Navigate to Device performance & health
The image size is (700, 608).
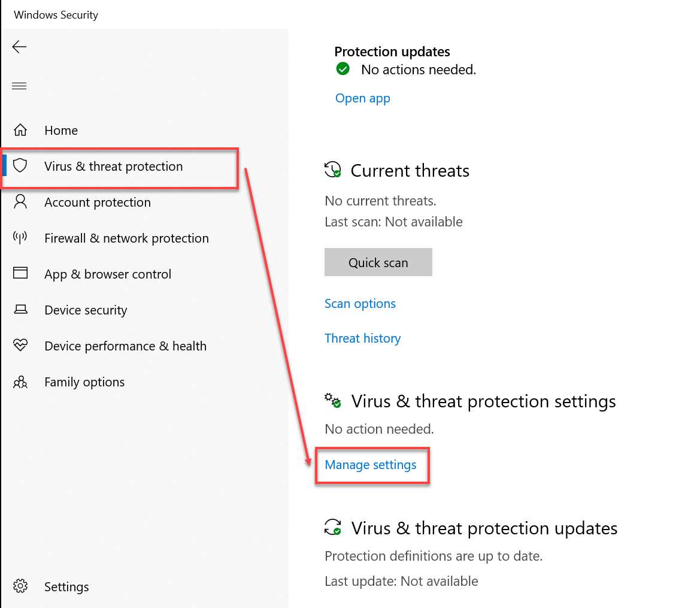click(x=125, y=346)
